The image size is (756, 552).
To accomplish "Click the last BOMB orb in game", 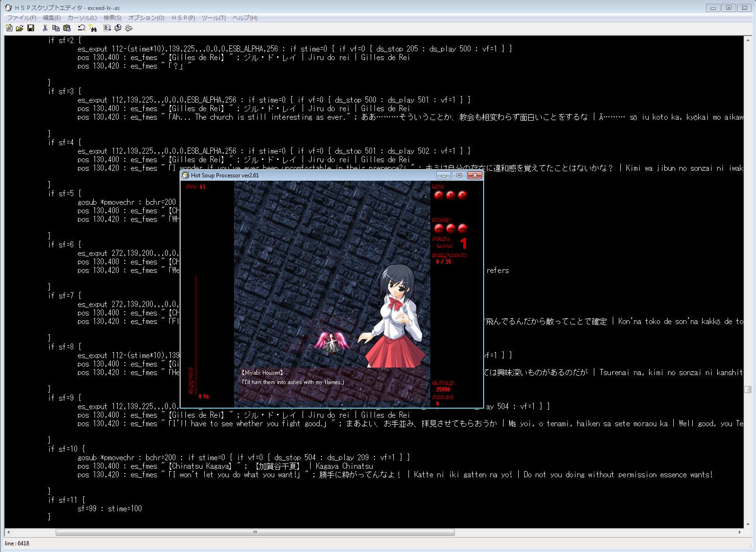I will (x=462, y=228).
